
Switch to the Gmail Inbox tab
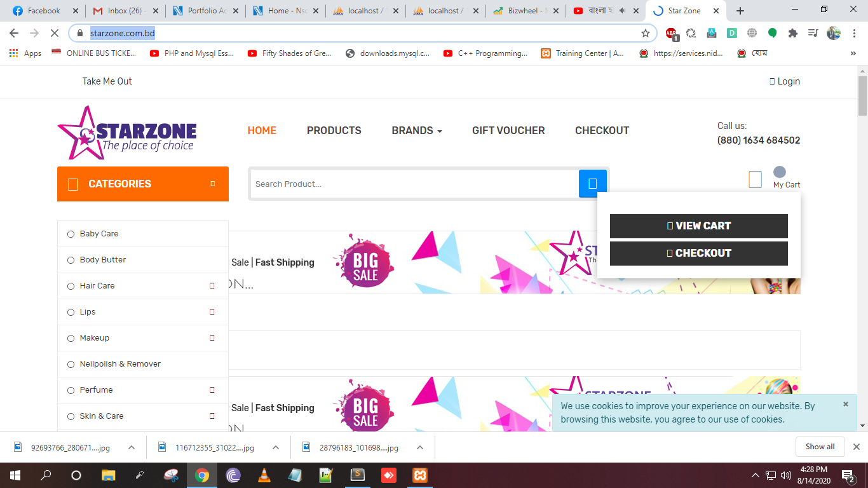click(x=125, y=11)
